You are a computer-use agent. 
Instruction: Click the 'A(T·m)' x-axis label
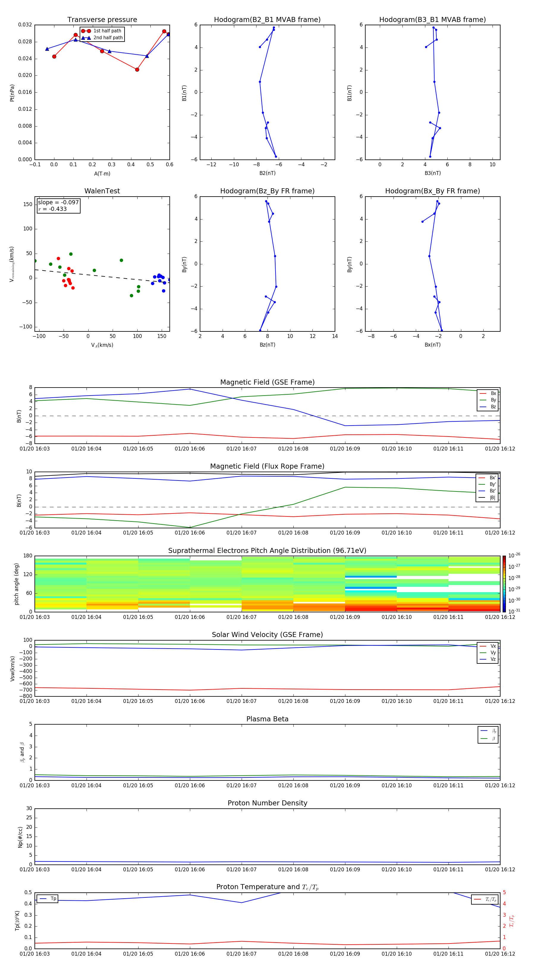tap(102, 173)
